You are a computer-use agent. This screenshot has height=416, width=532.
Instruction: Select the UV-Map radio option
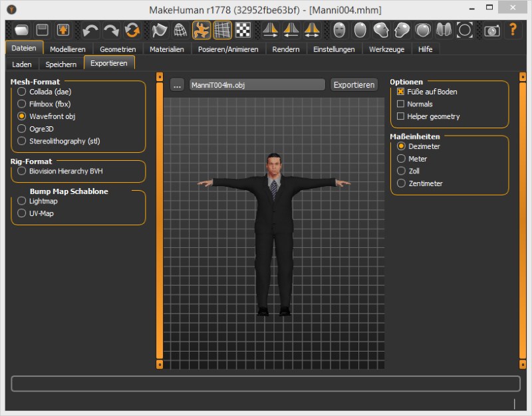pyautogui.click(x=35, y=213)
